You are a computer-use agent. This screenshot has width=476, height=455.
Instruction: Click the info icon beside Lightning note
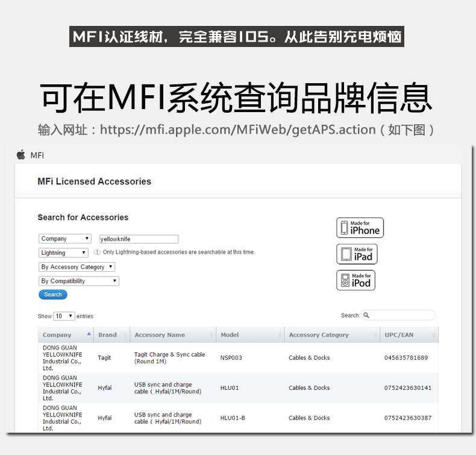point(97,252)
